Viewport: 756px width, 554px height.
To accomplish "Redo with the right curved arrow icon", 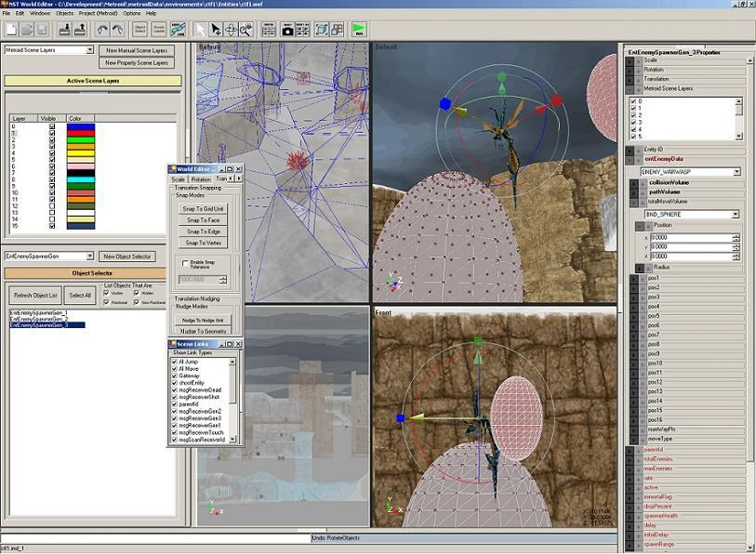I will click(118, 30).
